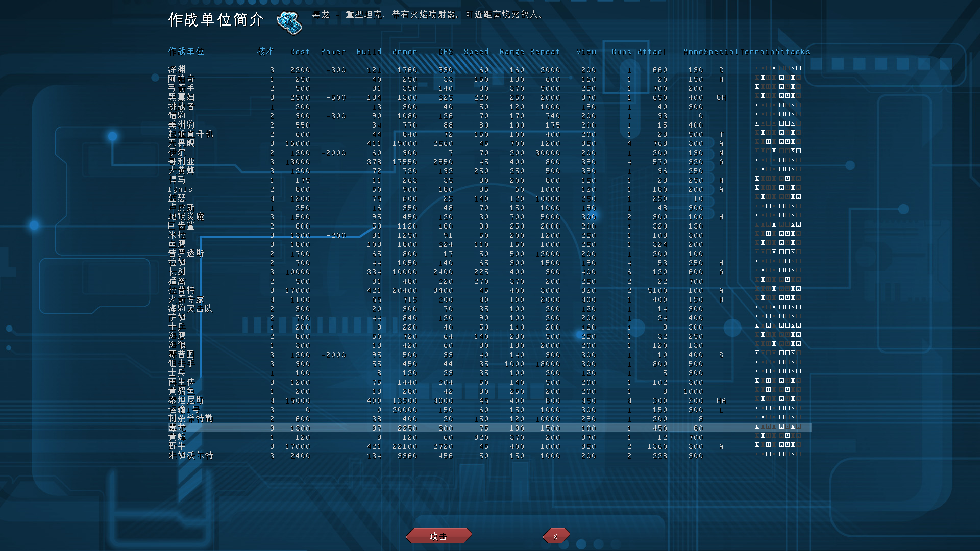The width and height of the screenshot is (980, 551).
Task: Select the 泰坦尼斯 unit row
Action: [x=489, y=400]
